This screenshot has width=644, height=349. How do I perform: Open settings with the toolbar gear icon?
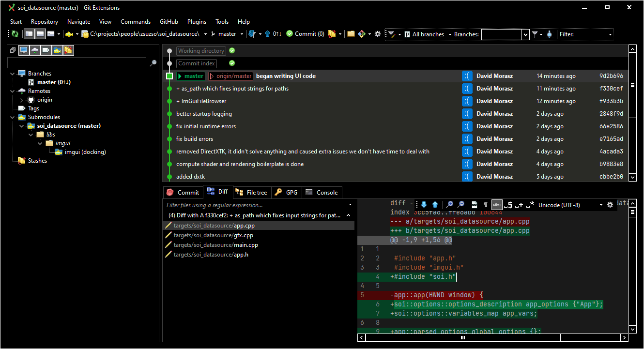tap(378, 34)
